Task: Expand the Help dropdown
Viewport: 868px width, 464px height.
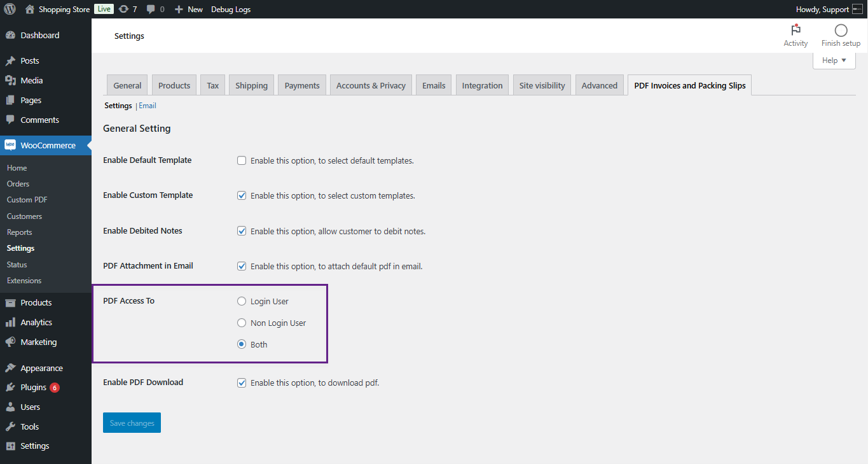Action: 834,60
